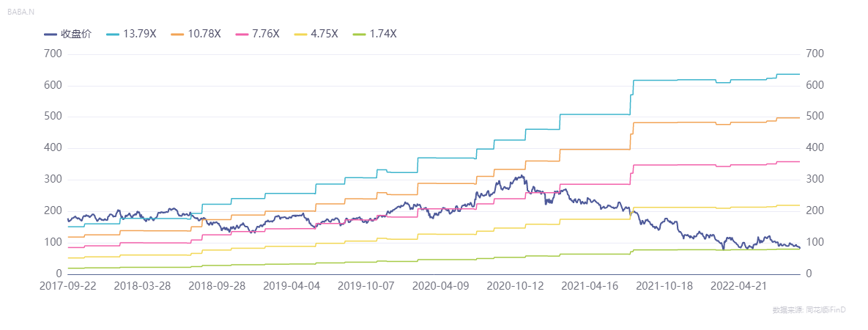
Task: Click the 2019-04-04 x-axis label
Action: [x=292, y=286]
